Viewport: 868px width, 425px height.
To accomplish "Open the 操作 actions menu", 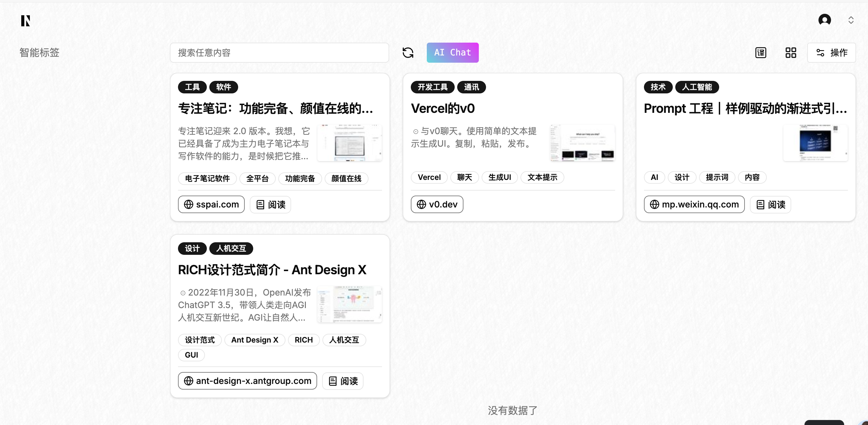I will coord(831,53).
